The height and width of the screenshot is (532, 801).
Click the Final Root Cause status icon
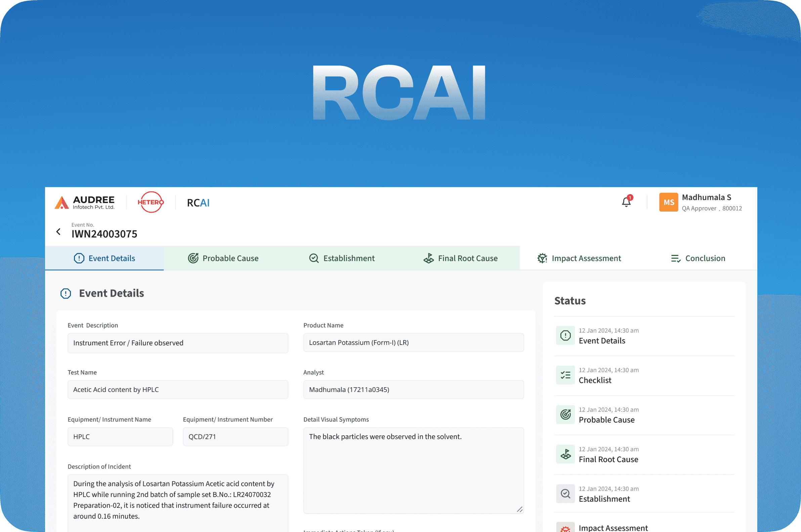coord(565,454)
